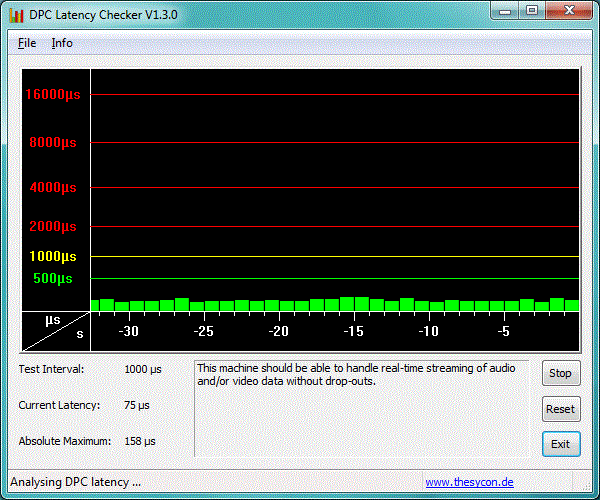
Task: Click the -10 time axis label
Action: 429,331
